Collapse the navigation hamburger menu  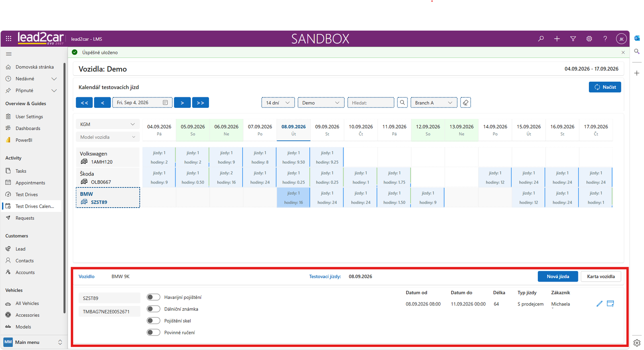coord(8,54)
